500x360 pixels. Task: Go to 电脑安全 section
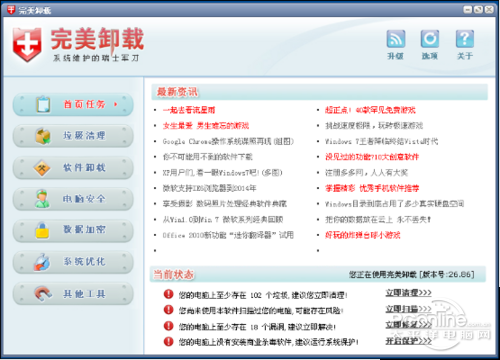[x=73, y=199]
